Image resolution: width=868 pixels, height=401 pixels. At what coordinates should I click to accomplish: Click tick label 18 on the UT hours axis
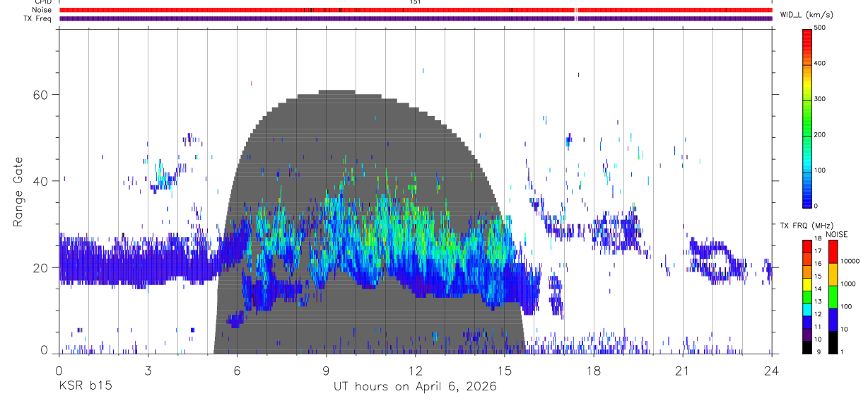(x=593, y=371)
